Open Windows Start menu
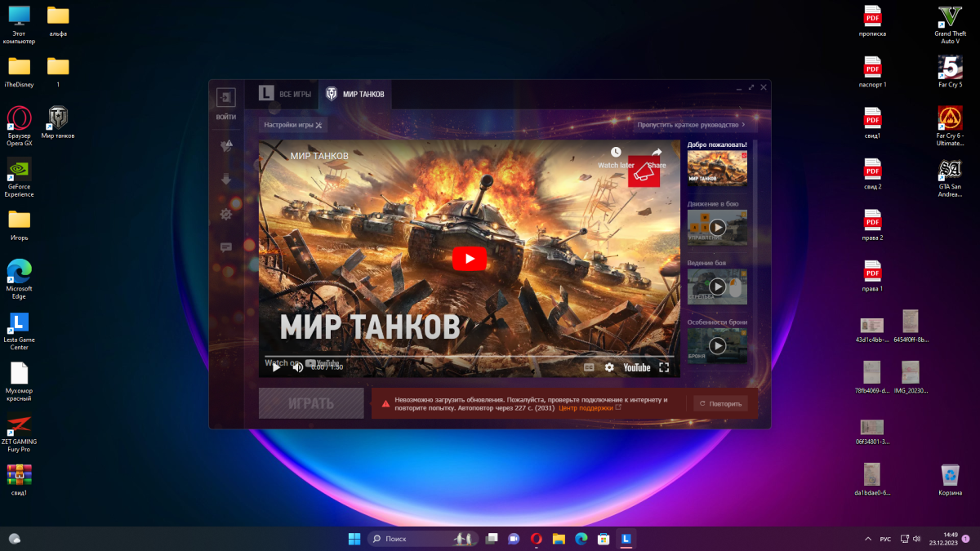980x551 pixels. coord(354,538)
